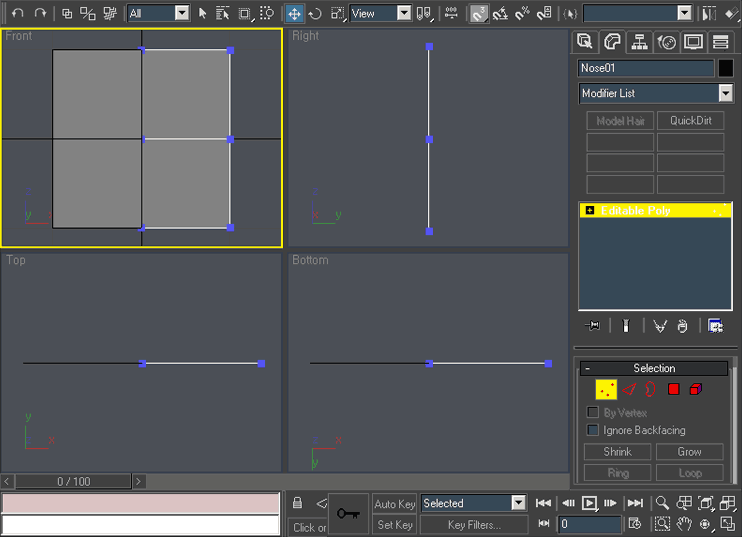Click the object color swatch beside Nose01
The height and width of the screenshot is (537, 742).
point(726,68)
